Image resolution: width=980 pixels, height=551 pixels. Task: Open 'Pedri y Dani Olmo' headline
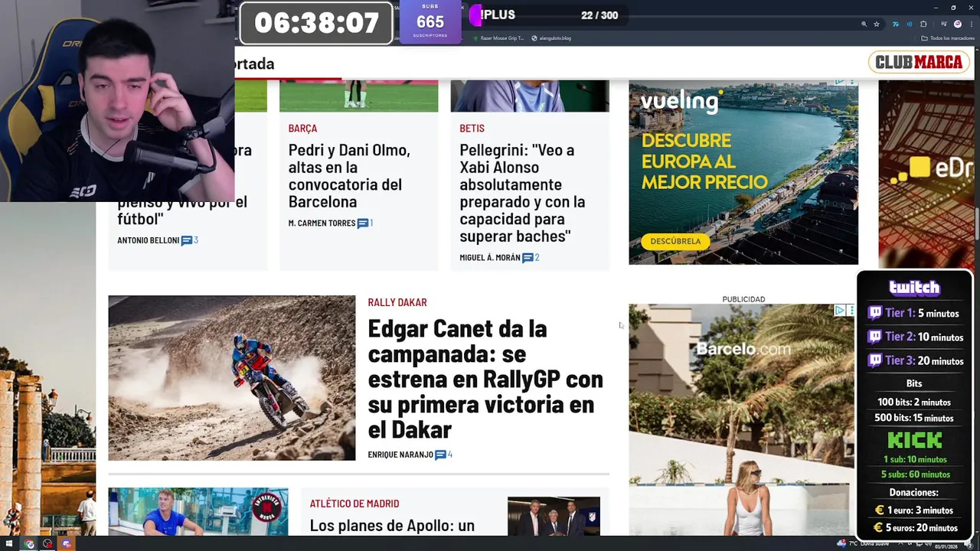pyautogui.click(x=349, y=176)
